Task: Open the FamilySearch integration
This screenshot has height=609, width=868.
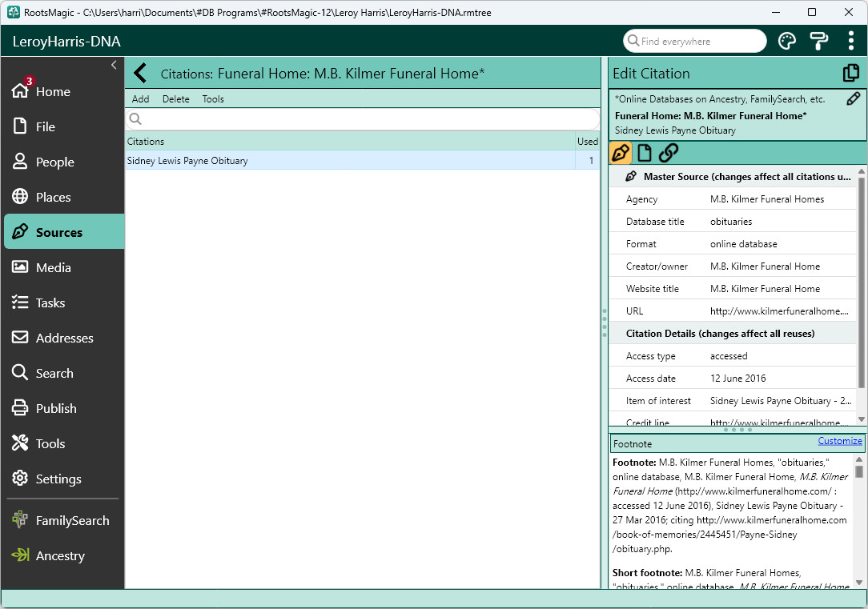Action: pyautogui.click(x=63, y=520)
